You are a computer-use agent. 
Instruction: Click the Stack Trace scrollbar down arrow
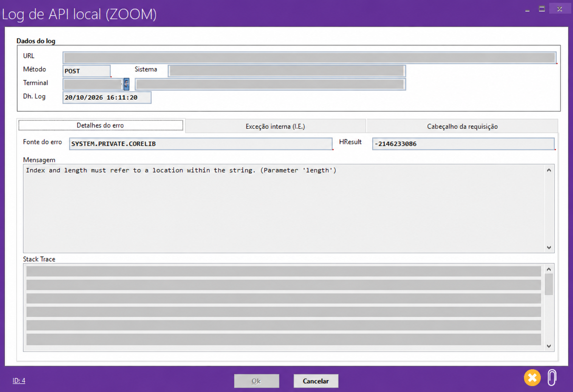(549, 346)
